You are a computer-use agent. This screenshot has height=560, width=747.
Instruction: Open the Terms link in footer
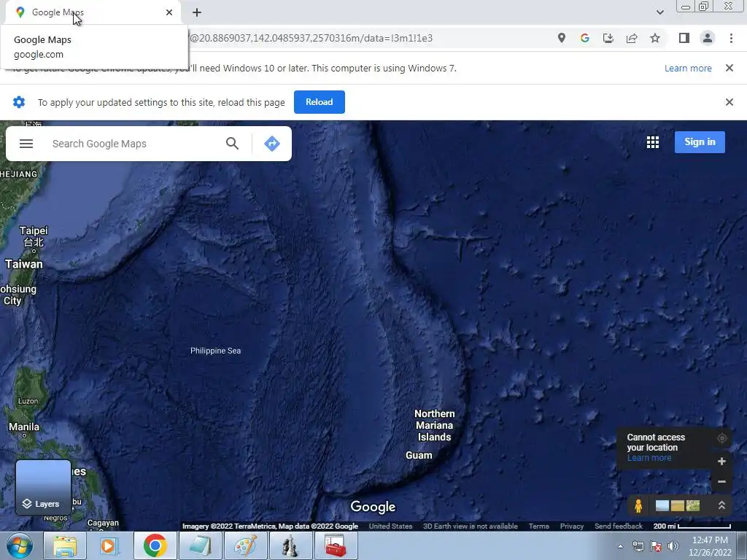(539, 526)
